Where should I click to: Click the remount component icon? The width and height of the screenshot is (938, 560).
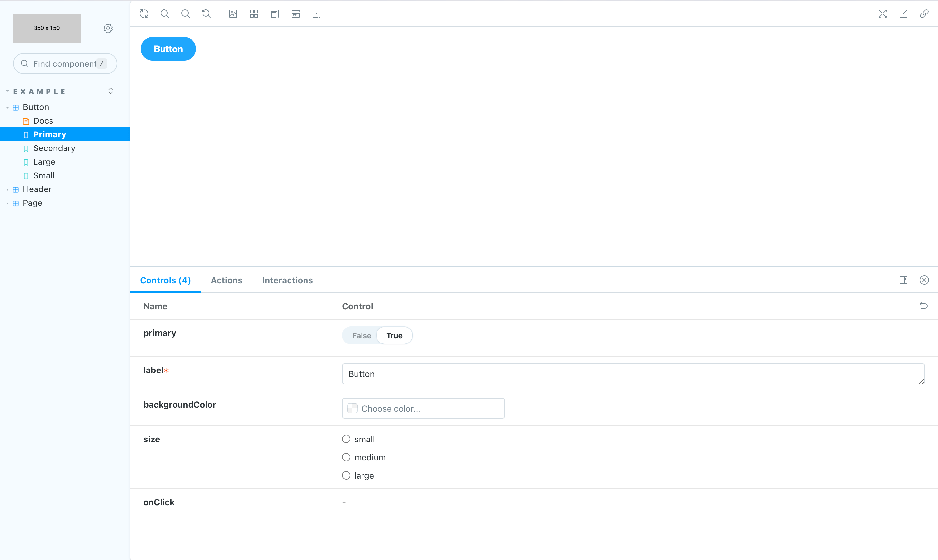[144, 14]
